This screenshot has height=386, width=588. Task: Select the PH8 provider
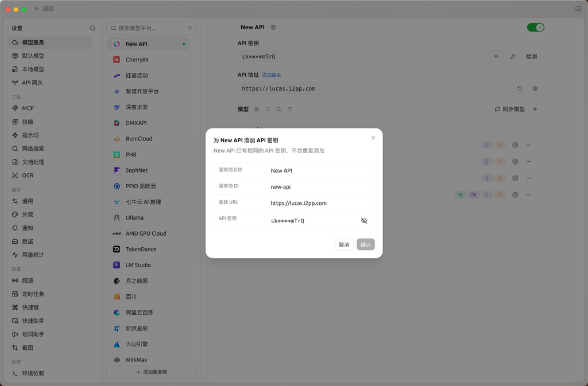coord(148,154)
